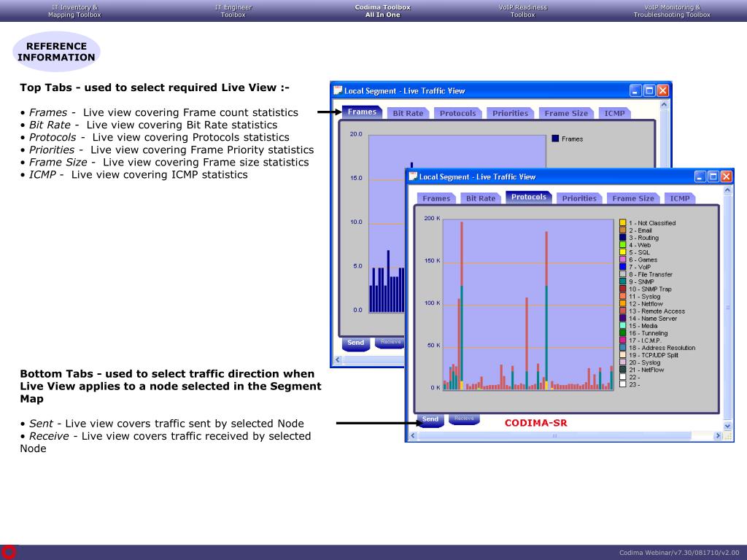This screenshot has width=747, height=560.
Task: Open IT Engineer Toolbox link
Action: coord(233,11)
